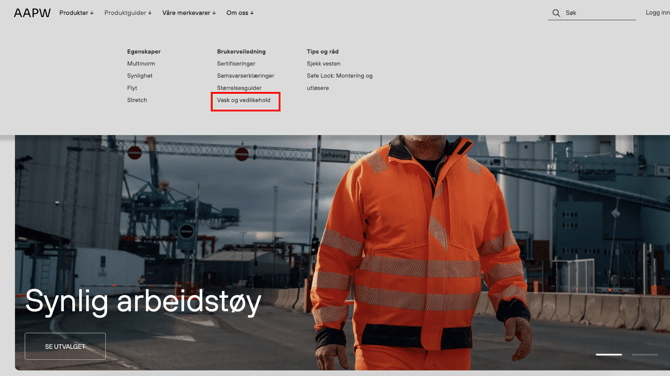670x376 pixels.
Task: Open the Stretch menu entry
Action: pos(137,100)
